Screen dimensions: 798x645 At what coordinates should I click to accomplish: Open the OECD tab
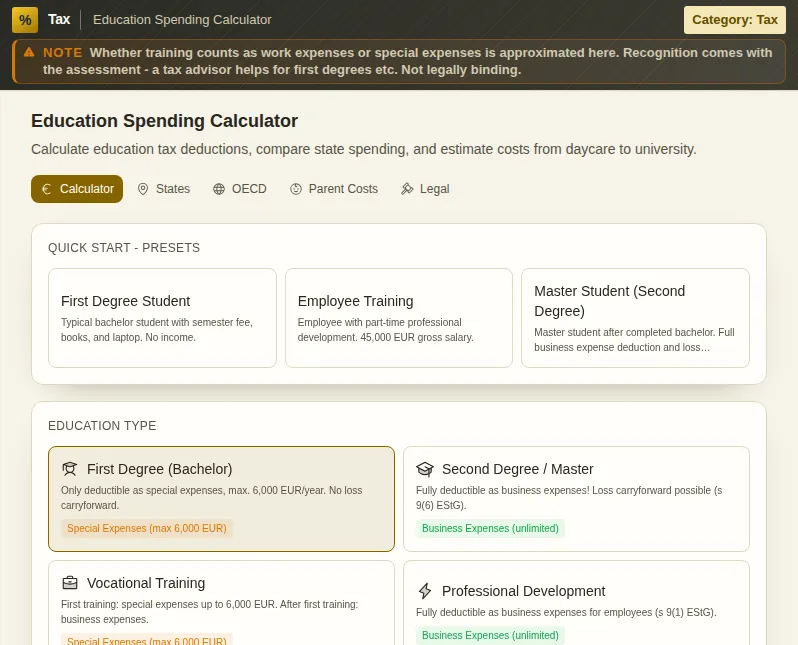(x=240, y=189)
